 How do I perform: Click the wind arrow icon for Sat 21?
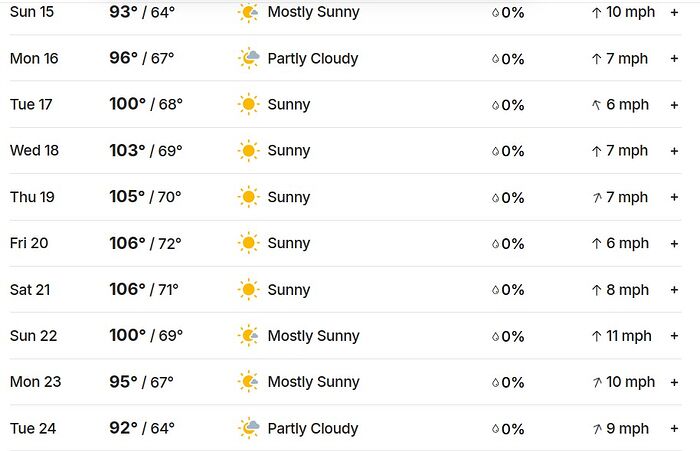596,290
